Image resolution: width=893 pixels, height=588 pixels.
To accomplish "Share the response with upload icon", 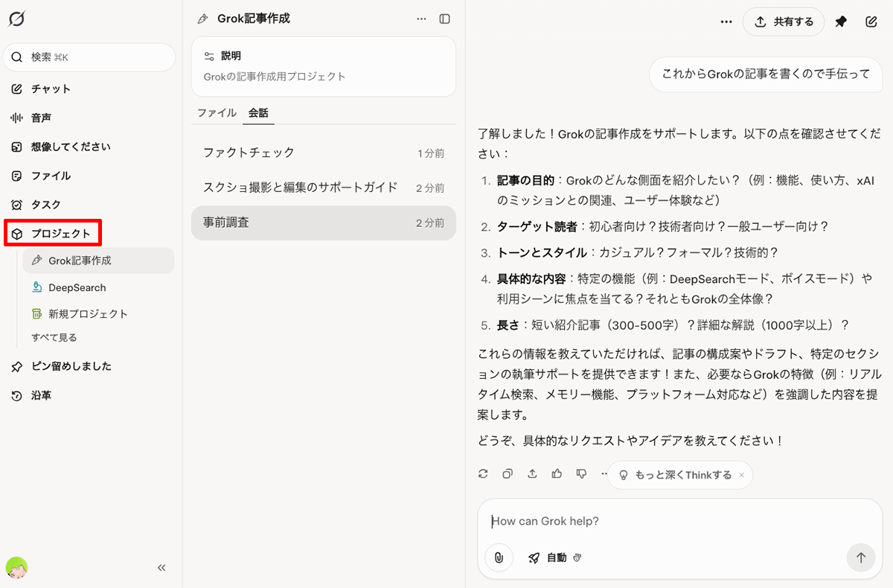I will pos(532,473).
